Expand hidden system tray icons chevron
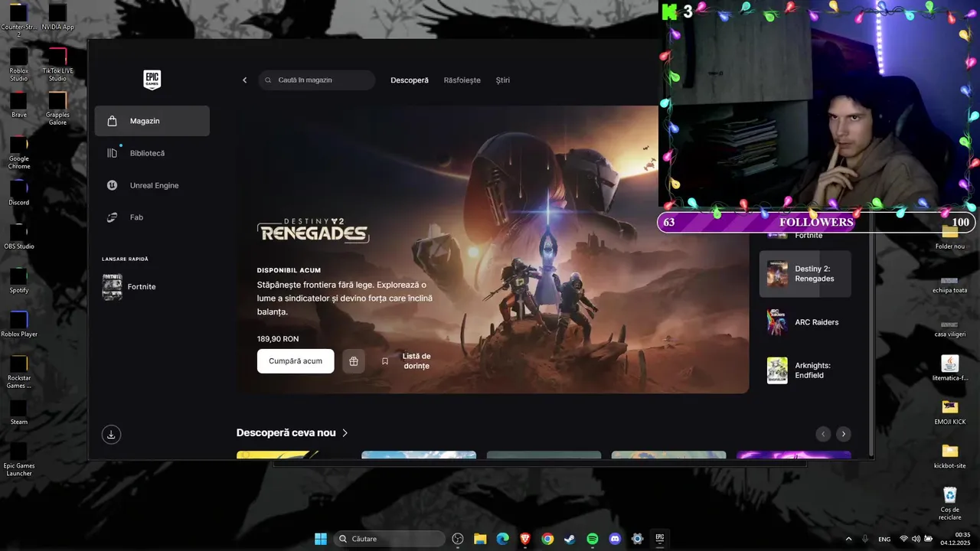Image resolution: width=980 pixels, height=551 pixels. click(x=848, y=539)
